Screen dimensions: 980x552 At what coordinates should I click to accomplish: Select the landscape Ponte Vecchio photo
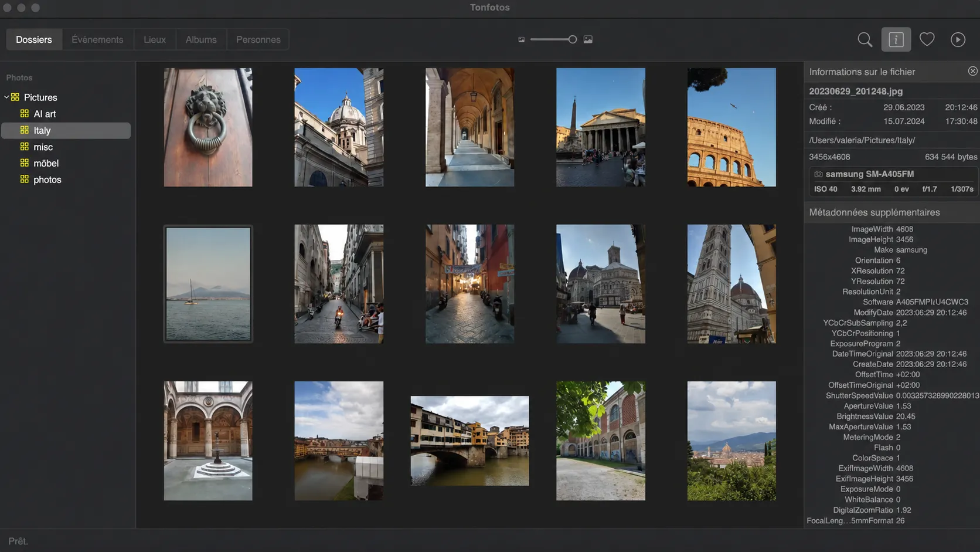tap(469, 441)
